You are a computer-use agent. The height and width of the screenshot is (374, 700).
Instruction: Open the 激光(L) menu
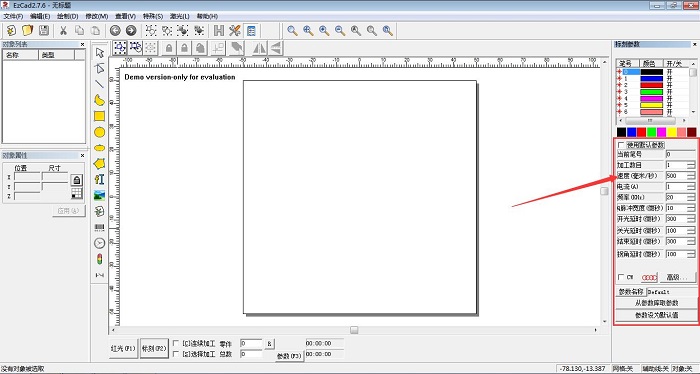pos(179,16)
